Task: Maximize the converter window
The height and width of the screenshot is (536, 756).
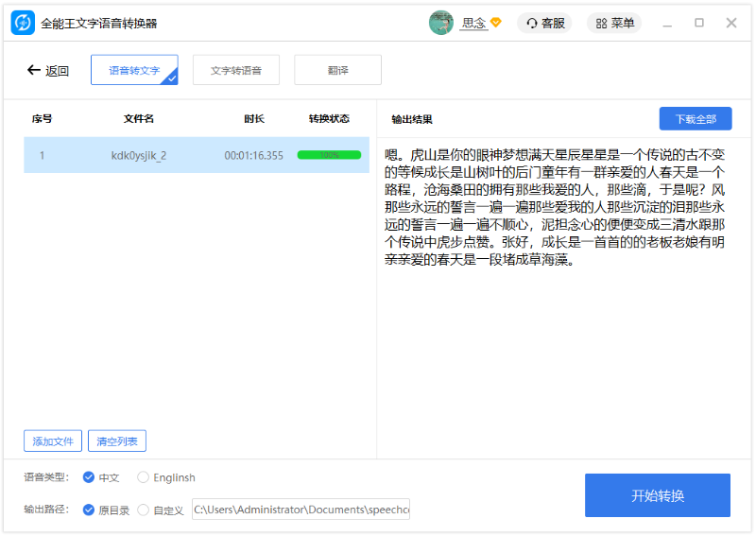Action: [699, 23]
